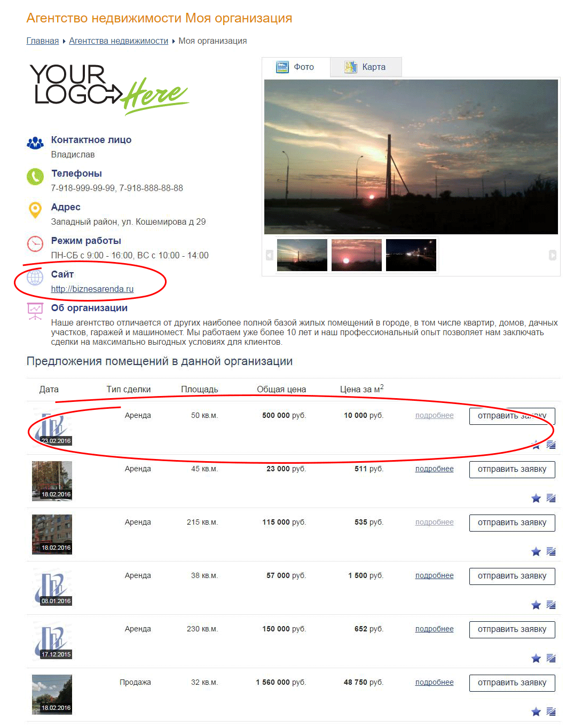Viewport: 582px width, 728px height.
Task: Go to Главная in the breadcrumb
Action: [43, 41]
